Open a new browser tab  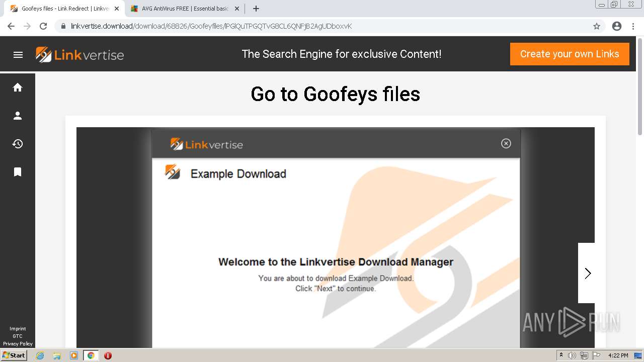256,9
